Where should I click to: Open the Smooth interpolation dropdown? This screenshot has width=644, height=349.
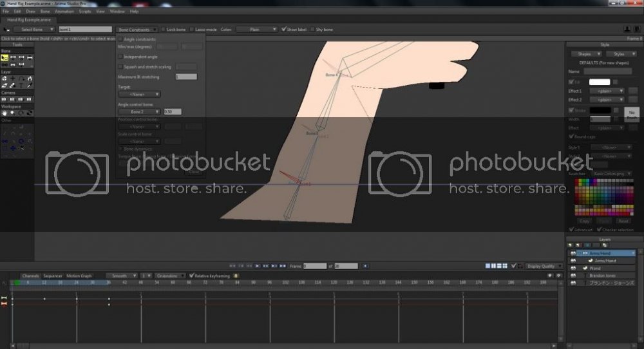tap(122, 276)
